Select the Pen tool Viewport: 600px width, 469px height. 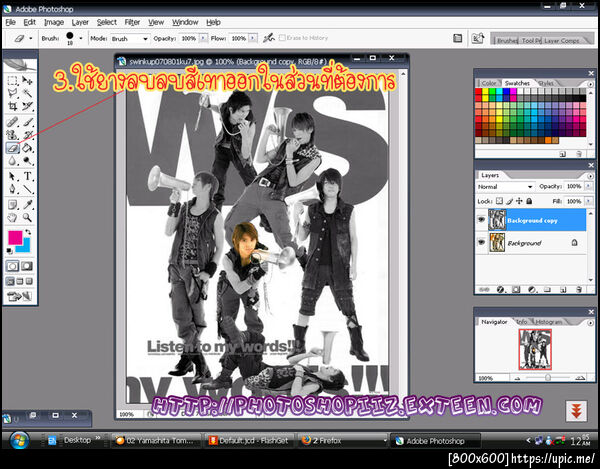(12, 189)
